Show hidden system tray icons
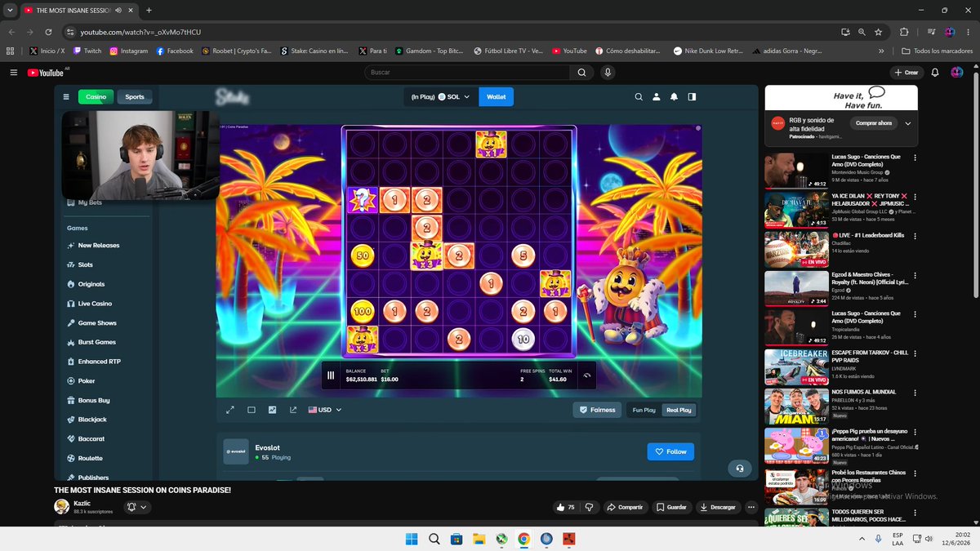This screenshot has width=980, height=551. tap(862, 539)
